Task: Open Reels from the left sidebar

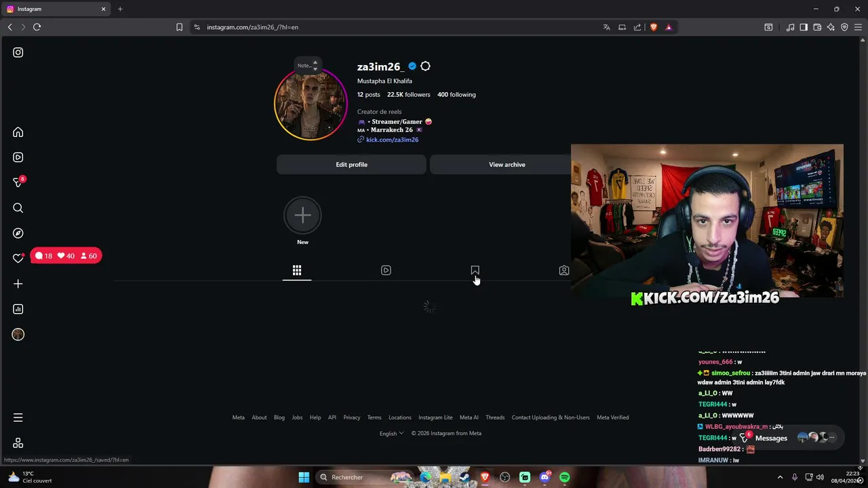Action: click(x=18, y=157)
